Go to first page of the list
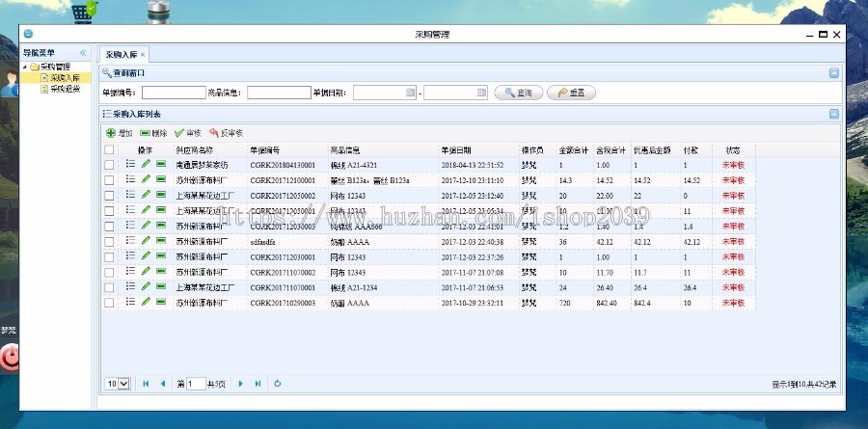Image resolution: width=868 pixels, height=429 pixels. tap(147, 384)
